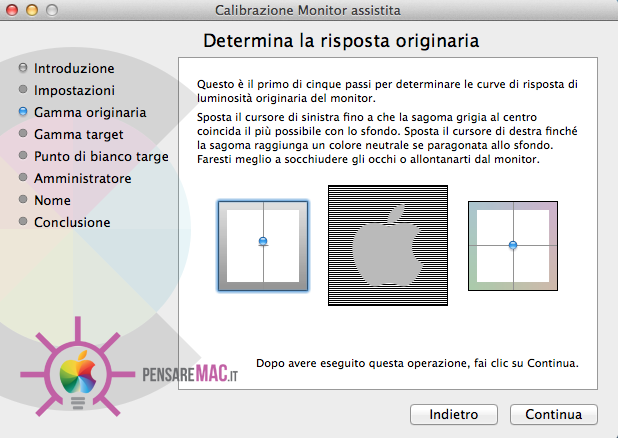Image resolution: width=618 pixels, height=438 pixels.
Task: Select the Conclusione step
Action: coord(72,222)
